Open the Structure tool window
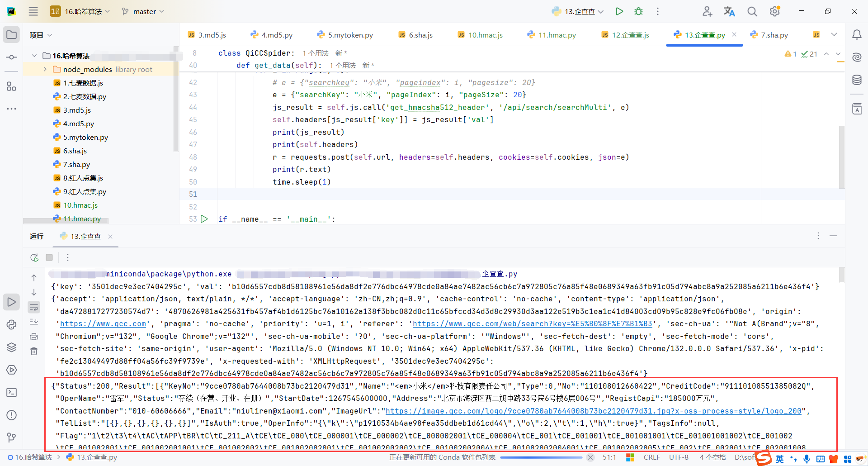The image size is (868, 466). coord(12,86)
